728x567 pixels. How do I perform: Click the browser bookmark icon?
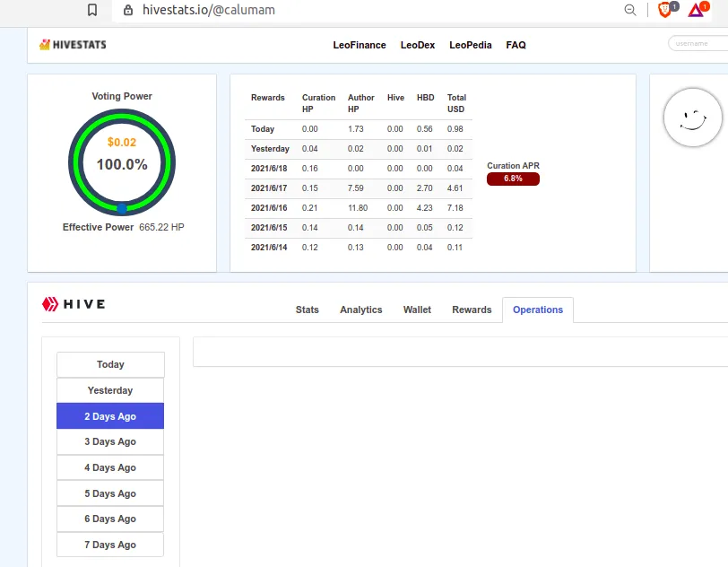point(92,10)
